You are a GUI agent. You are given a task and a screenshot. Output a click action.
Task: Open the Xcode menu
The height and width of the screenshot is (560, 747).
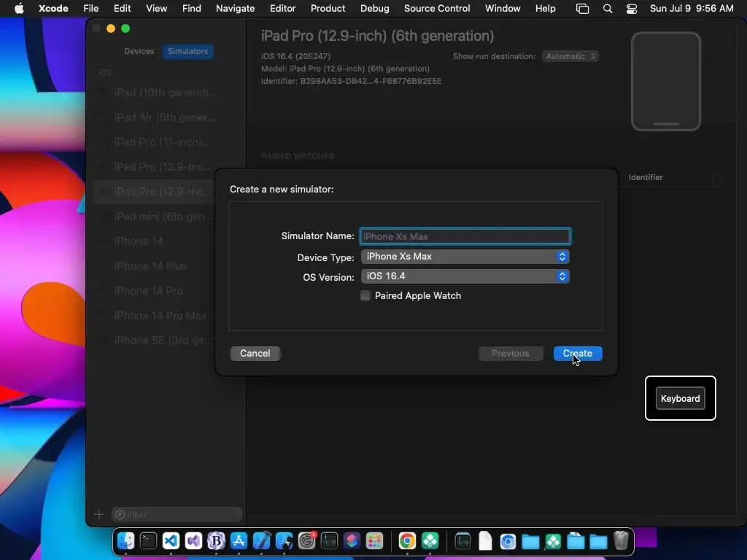(x=53, y=9)
